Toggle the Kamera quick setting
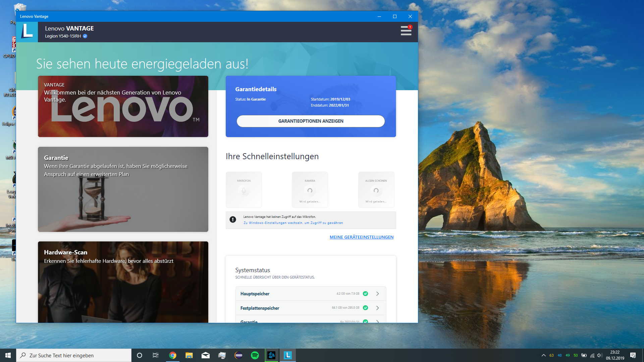The image size is (644, 362). (x=310, y=190)
